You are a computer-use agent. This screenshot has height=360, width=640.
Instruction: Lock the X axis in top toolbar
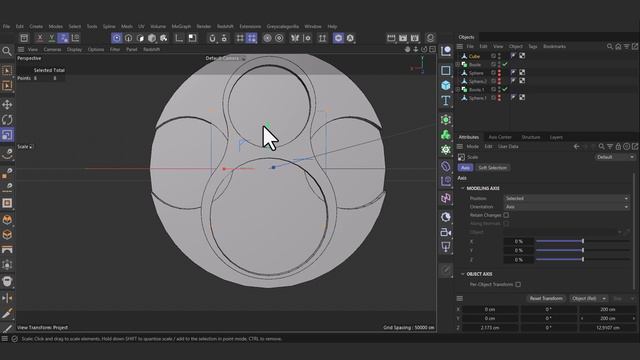click(40, 38)
